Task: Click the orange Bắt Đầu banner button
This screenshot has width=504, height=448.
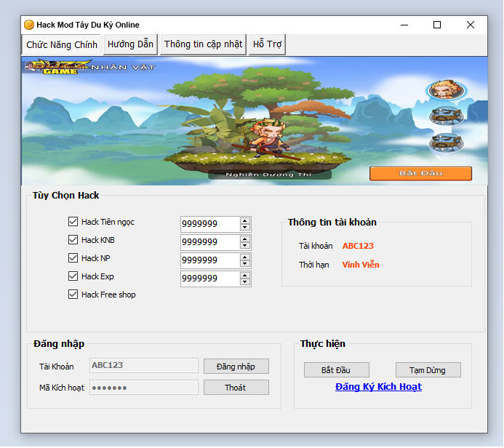Action: coord(420,173)
